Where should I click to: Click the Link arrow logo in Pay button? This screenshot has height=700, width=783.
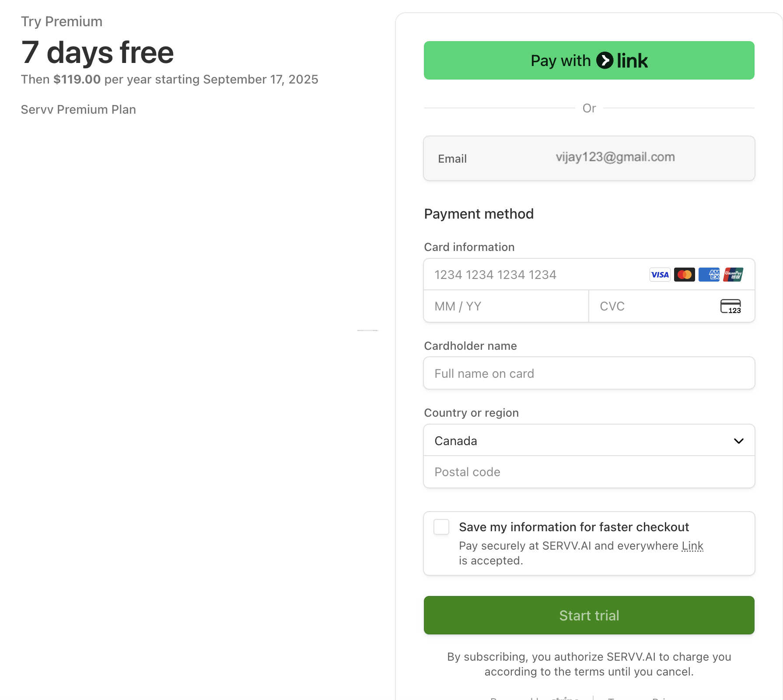point(605,60)
